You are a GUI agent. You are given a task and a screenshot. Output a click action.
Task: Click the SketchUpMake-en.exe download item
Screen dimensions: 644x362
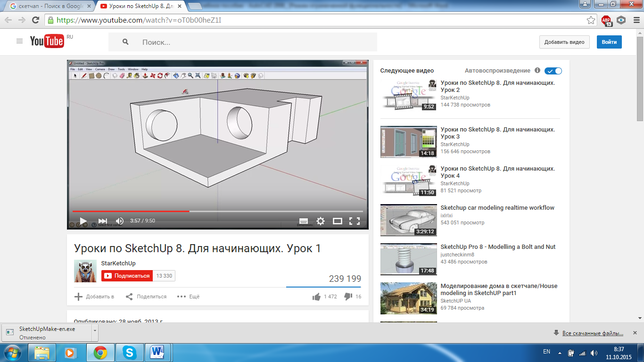pyautogui.click(x=47, y=333)
